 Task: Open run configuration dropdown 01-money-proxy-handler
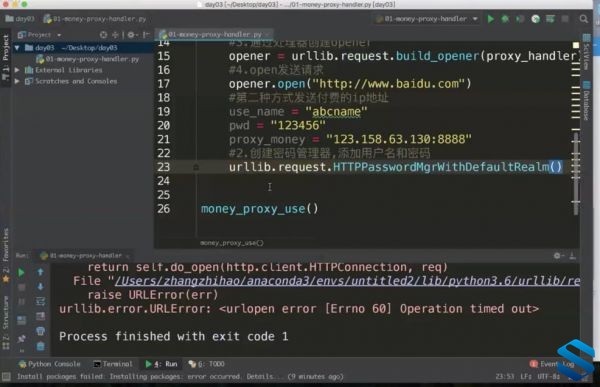coord(427,19)
